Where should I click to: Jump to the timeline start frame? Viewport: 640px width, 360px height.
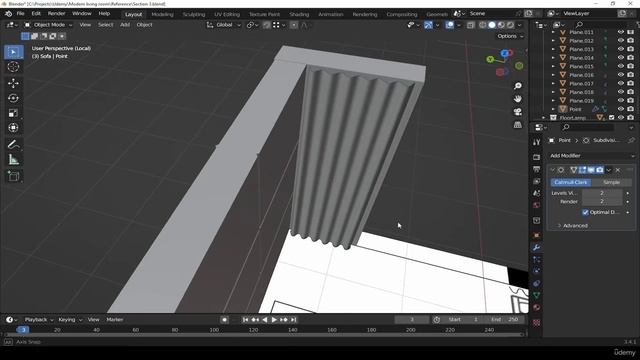pos(245,320)
